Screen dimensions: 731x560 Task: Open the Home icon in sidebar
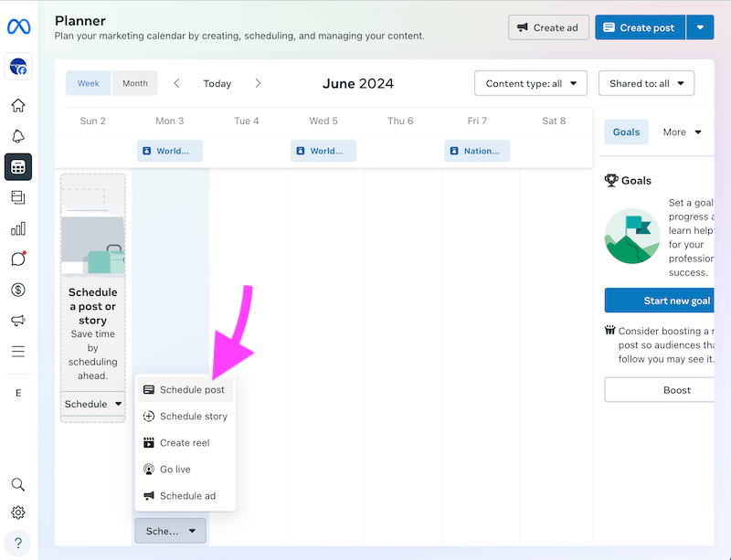(18, 105)
